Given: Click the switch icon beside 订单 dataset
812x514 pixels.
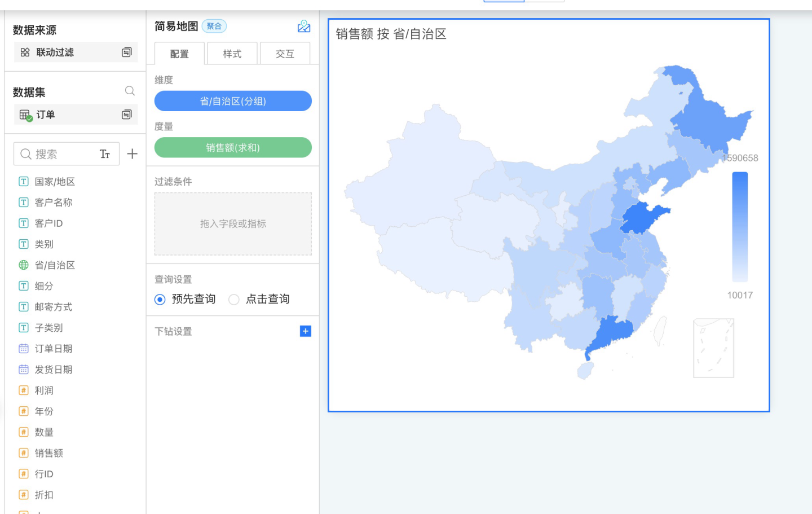Looking at the screenshot, I should coord(127,115).
